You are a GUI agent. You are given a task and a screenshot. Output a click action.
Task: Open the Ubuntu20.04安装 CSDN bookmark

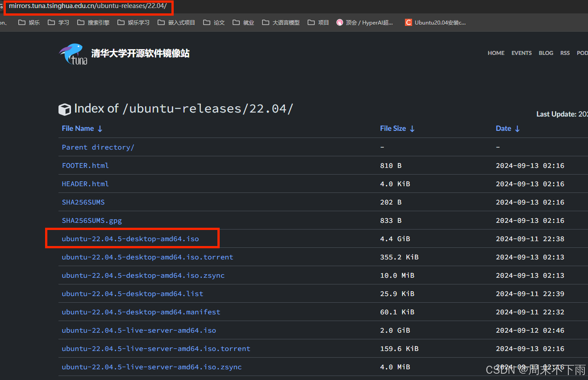(x=435, y=22)
